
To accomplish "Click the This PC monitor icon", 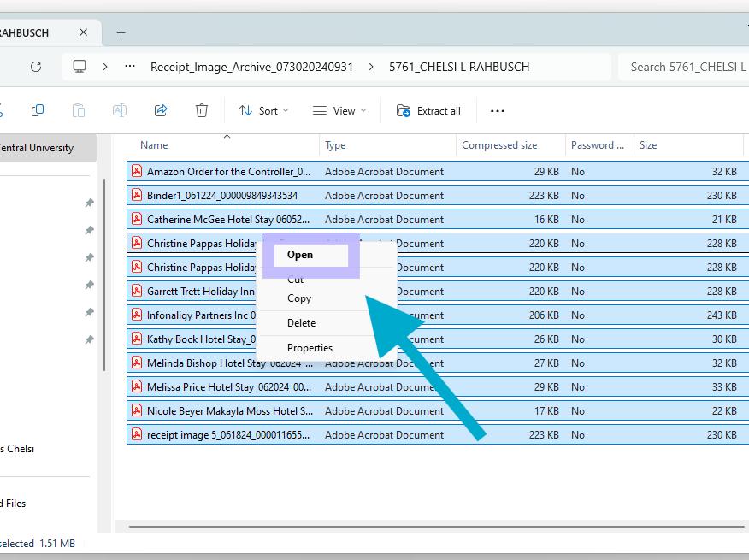I will (x=80, y=67).
